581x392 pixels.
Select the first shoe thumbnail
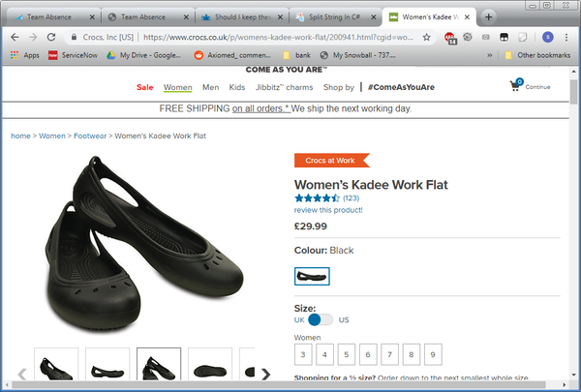coord(56,364)
